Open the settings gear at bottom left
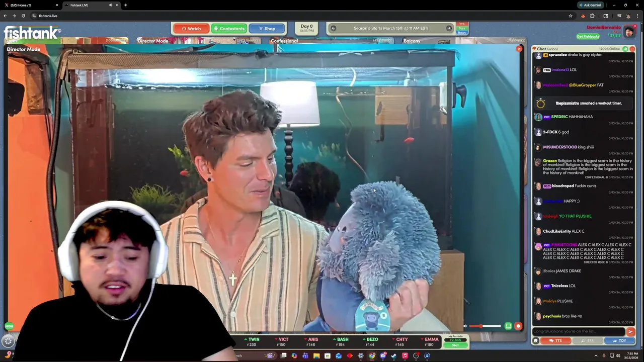644x362 pixels. 8,341
